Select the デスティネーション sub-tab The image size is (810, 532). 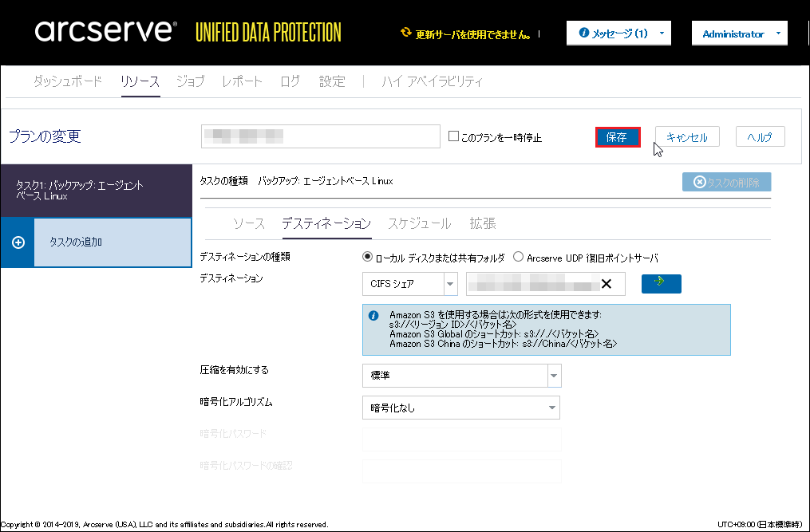click(326, 223)
